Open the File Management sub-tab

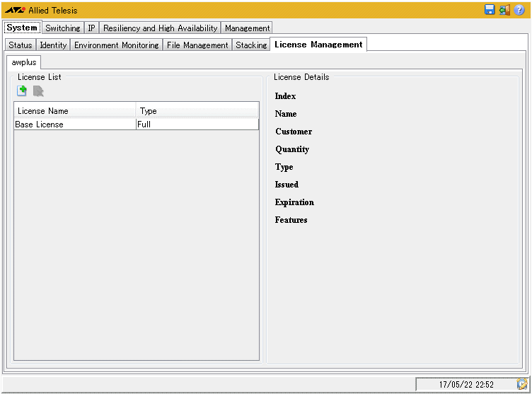[x=197, y=45]
